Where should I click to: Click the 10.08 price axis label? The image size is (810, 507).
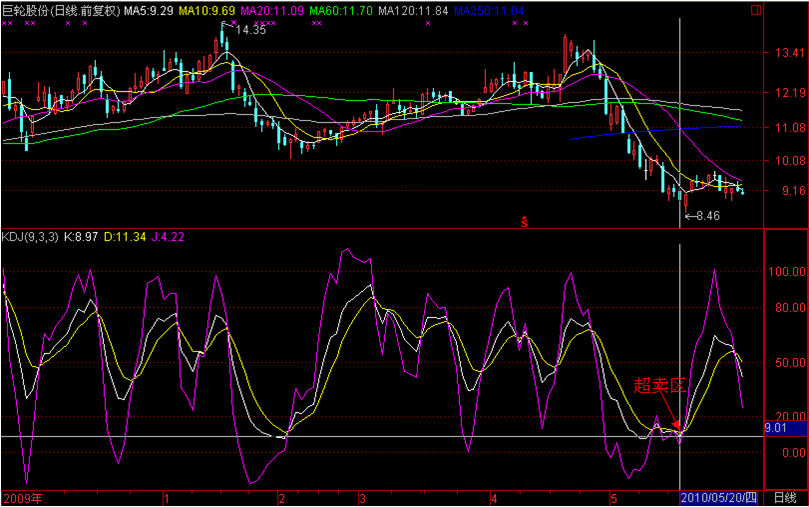coord(790,161)
